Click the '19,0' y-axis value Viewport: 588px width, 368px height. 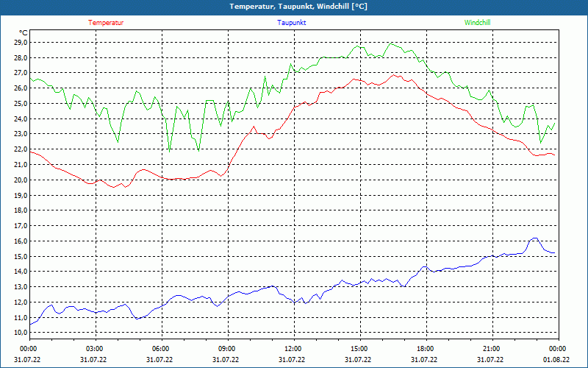click(21, 195)
